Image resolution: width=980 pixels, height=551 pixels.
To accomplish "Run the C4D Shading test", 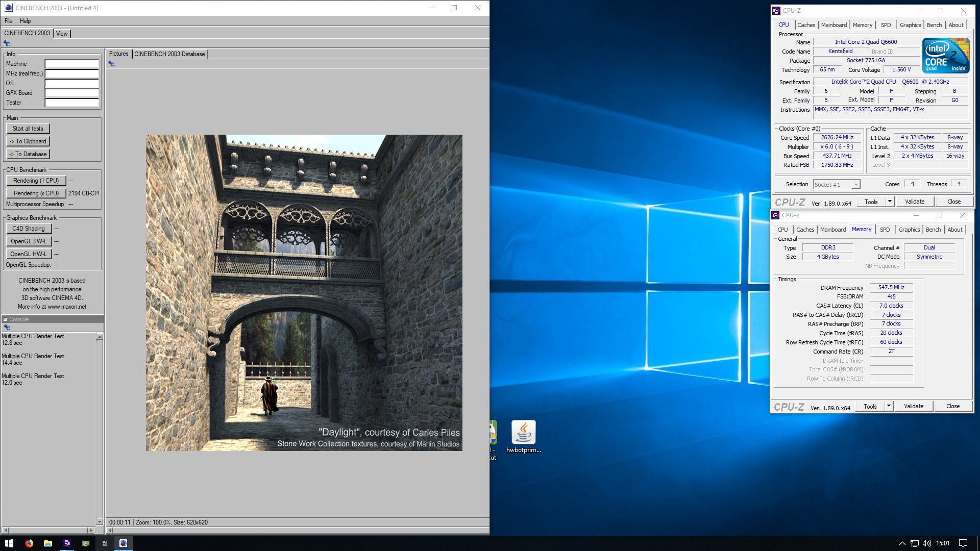I will 29,229.
